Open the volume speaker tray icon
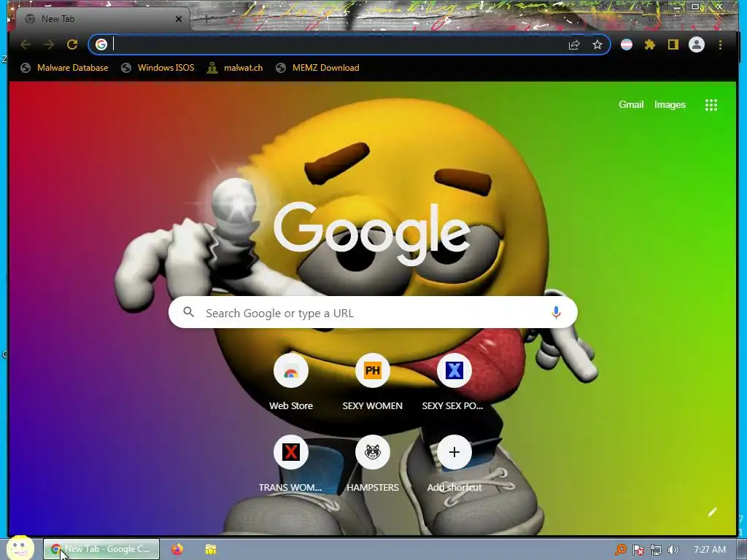 click(x=673, y=550)
